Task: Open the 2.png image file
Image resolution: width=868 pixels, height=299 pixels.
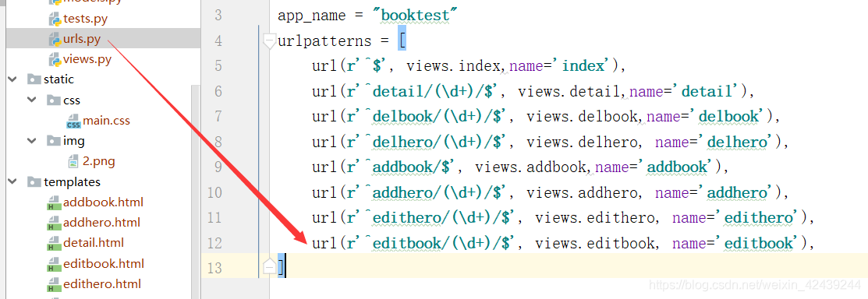Action: coord(98,161)
